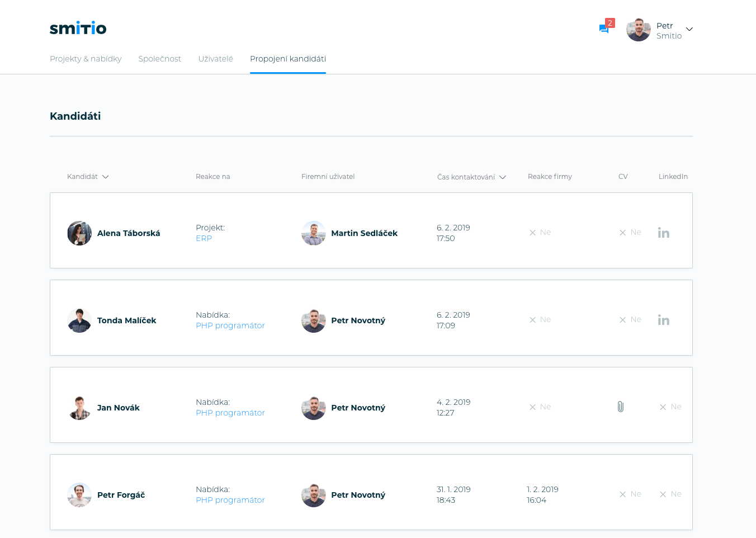
Task: Open the ERP project link
Action: (x=204, y=238)
